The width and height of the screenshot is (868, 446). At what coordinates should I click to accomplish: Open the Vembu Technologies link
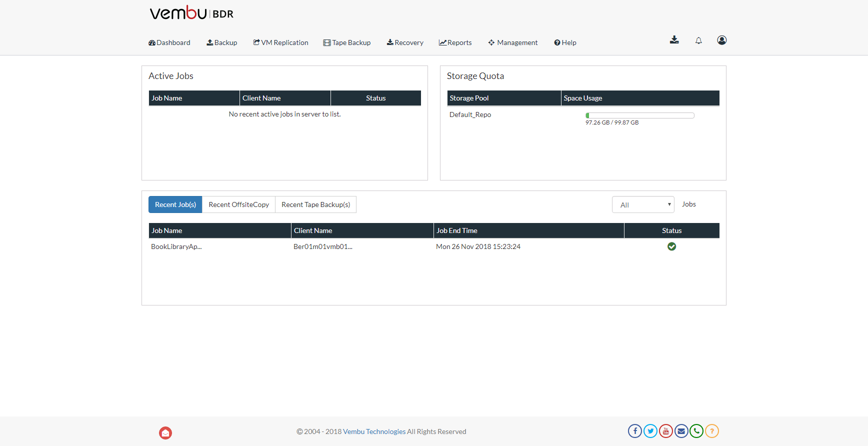[374, 431]
